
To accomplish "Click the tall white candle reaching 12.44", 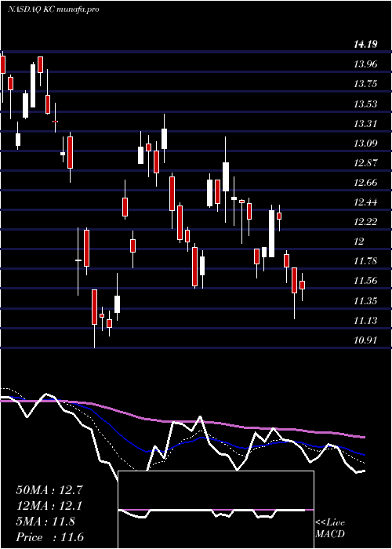I will pyautogui.click(x=271, y=234).
